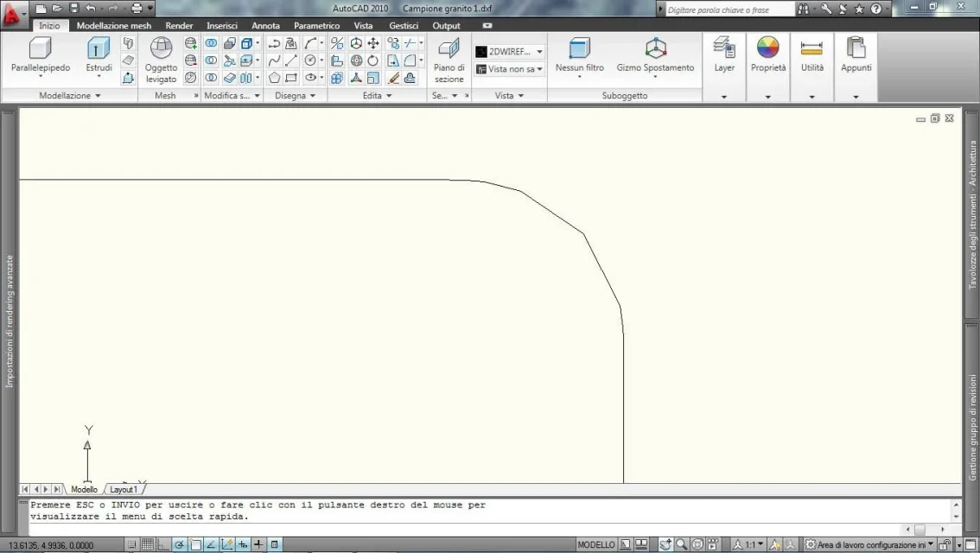Expand the Modifica solidi panel

pyautogui.click(x=232, y=96)
